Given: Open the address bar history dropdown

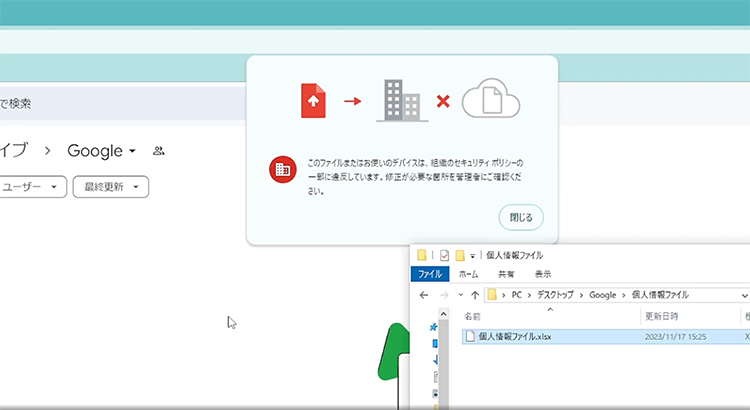Looking at the screenshot, I should pyautogui.click(x=744, y=296).
